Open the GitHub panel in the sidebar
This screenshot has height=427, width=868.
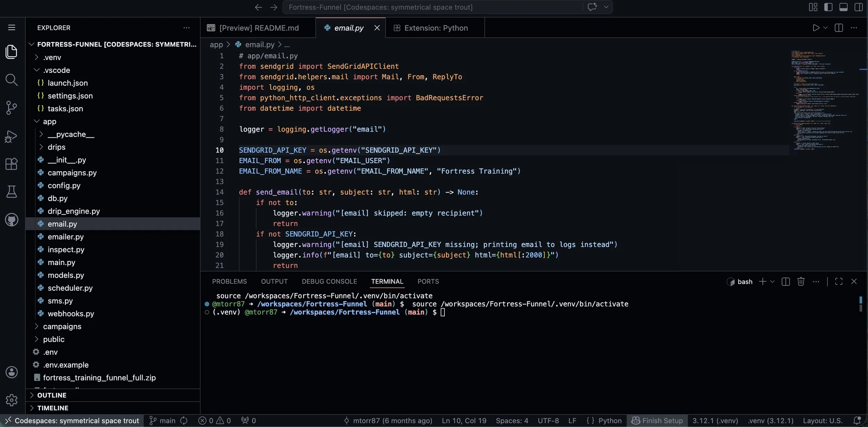point(11,219)
